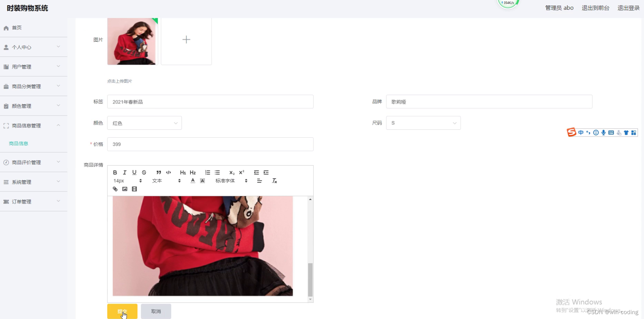The height and width of the screenshot is (319, 644).
Task: Insert a code block in the editor
Action: click(x=168, y=172)
